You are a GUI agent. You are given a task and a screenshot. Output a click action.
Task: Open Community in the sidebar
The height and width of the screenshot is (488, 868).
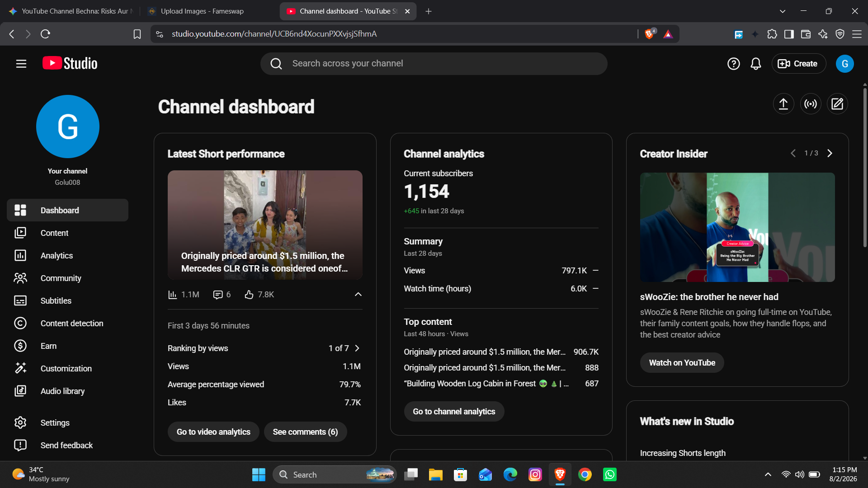(x=68, y=278)
